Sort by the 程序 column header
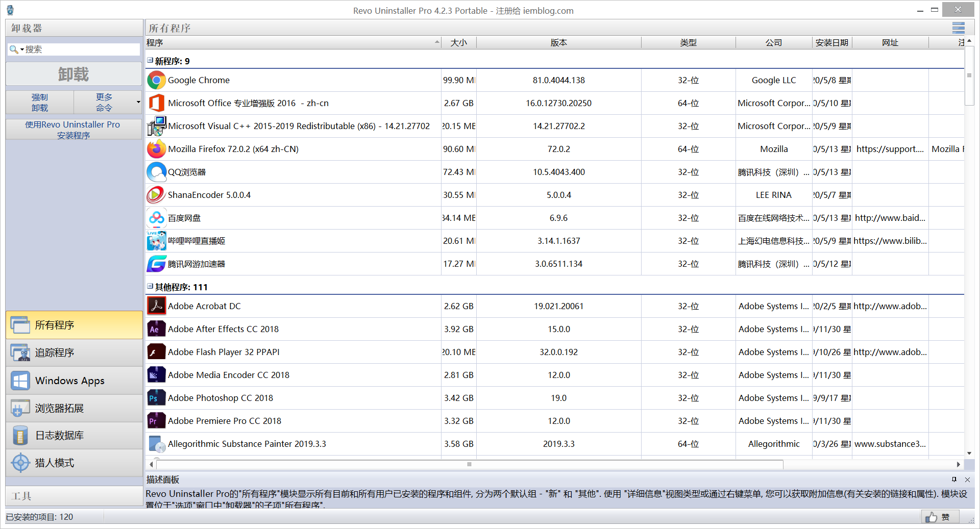 click(293, 43)
